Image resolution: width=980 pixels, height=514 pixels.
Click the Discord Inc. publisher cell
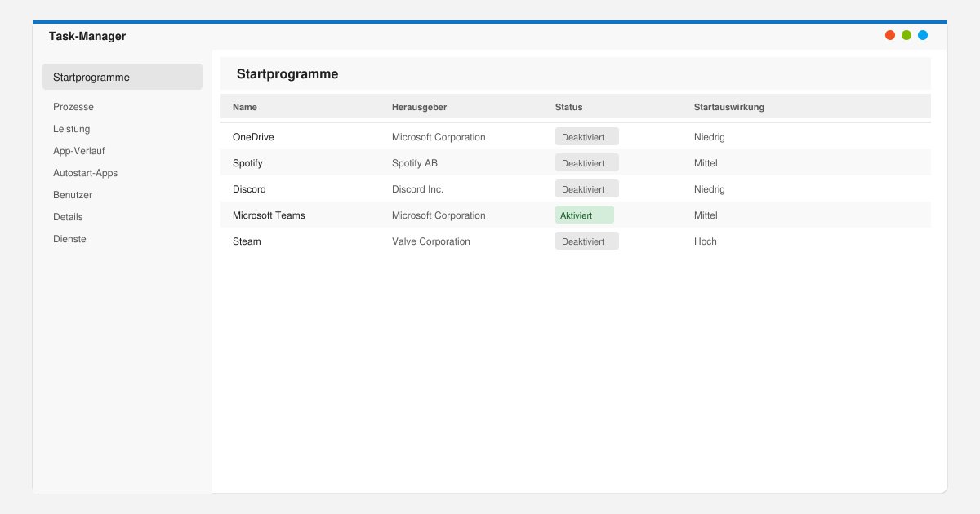click(417, 189)
